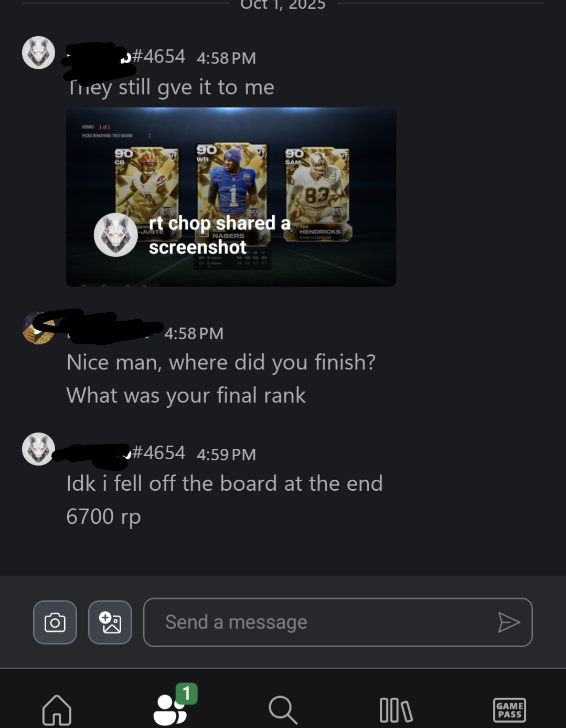Open the shared screenshot of player cards
The image size is (566, 728).
[231, 197]
